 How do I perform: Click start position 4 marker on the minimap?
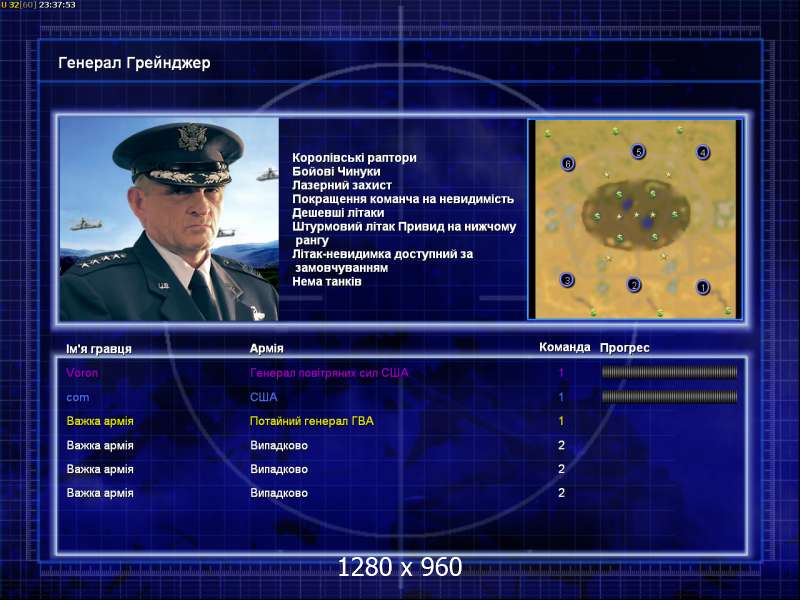tap(703, 152)
